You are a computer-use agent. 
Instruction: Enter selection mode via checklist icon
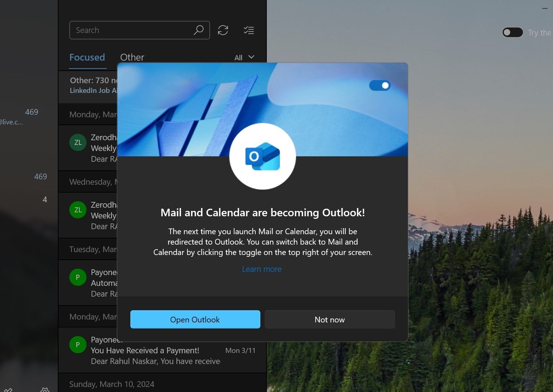coord(249,30)
